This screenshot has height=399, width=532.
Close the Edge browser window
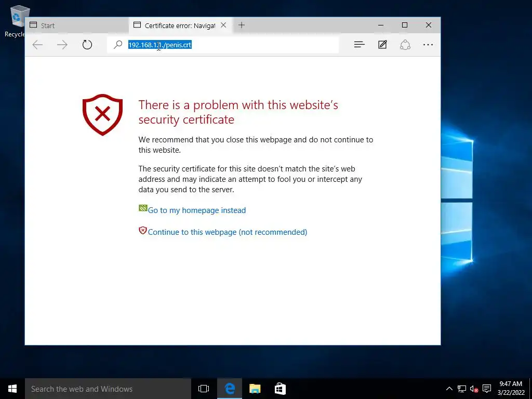point(429,25)
